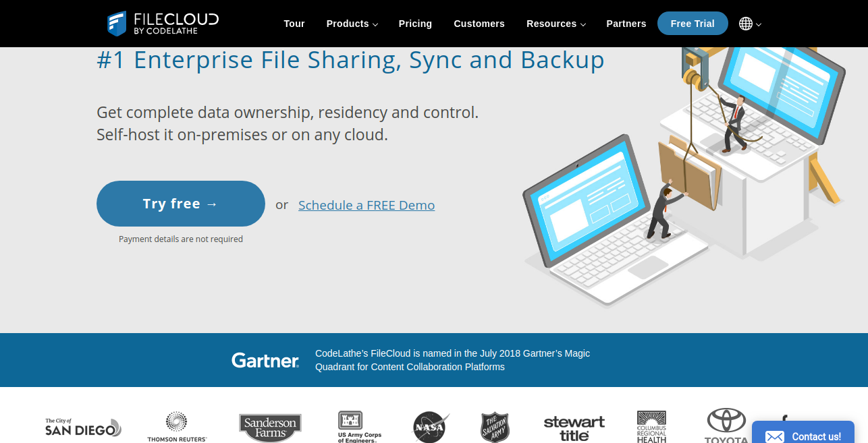This screenshot has height=443, width=868.
Task: Expand the Resources dropdown
Action: 555,24
